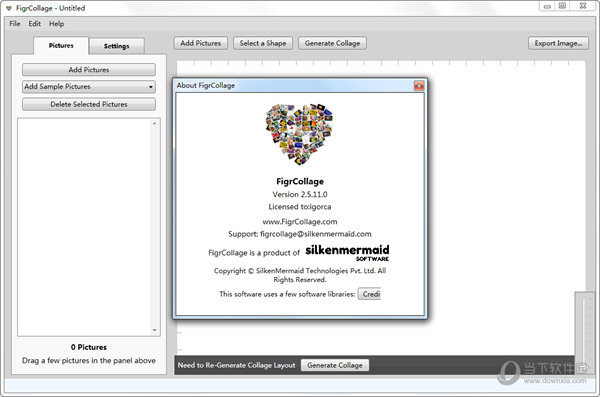600x397 pixels.
Task: Minimize the FigrCollage window
Action: click(x=548, y=7)
